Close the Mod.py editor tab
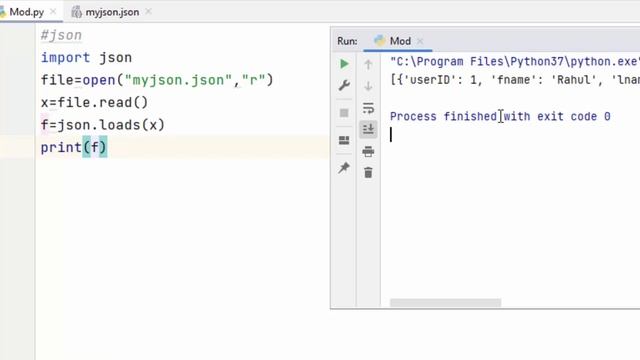This screenshot has width=640, height=360. [x=53, y=12]
